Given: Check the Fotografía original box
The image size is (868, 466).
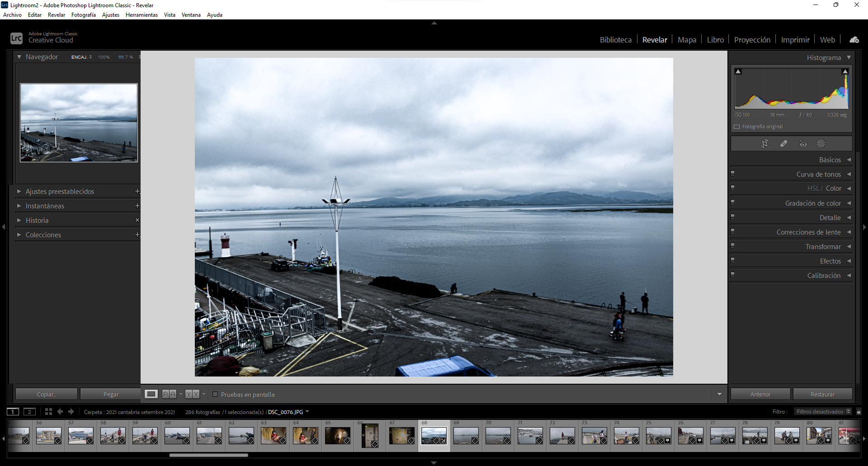Looking at the screenshot, I should point(737,127).
